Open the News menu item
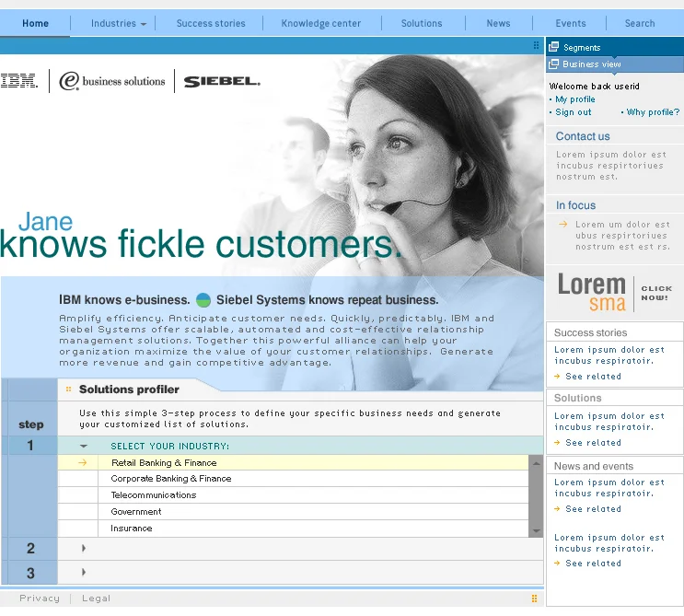684x616 pixels. coord(498,24)
